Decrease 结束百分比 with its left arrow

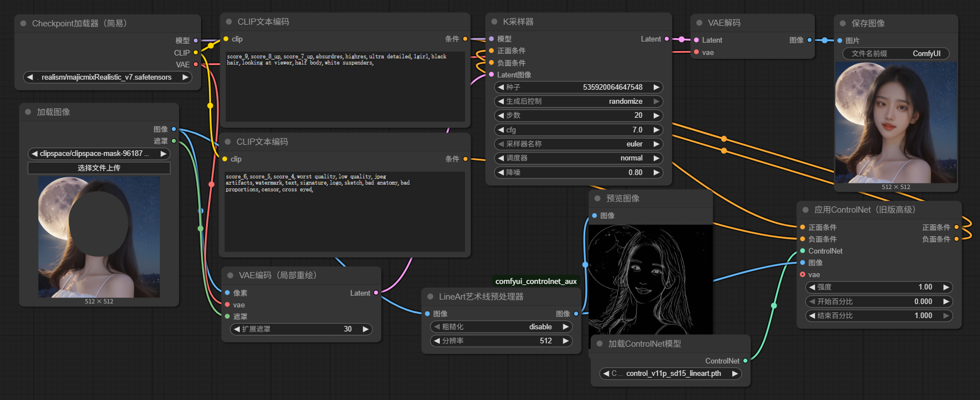[x=812, y=316]
